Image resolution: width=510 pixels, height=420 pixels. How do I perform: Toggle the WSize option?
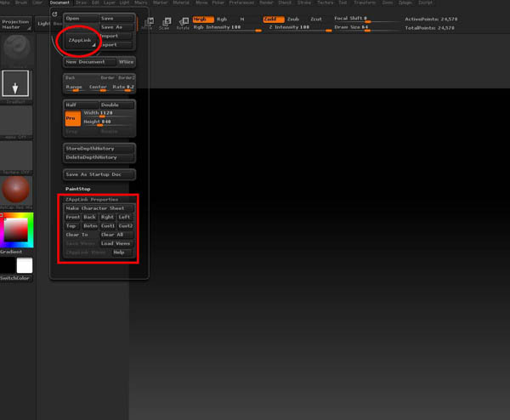click(126, 62)
